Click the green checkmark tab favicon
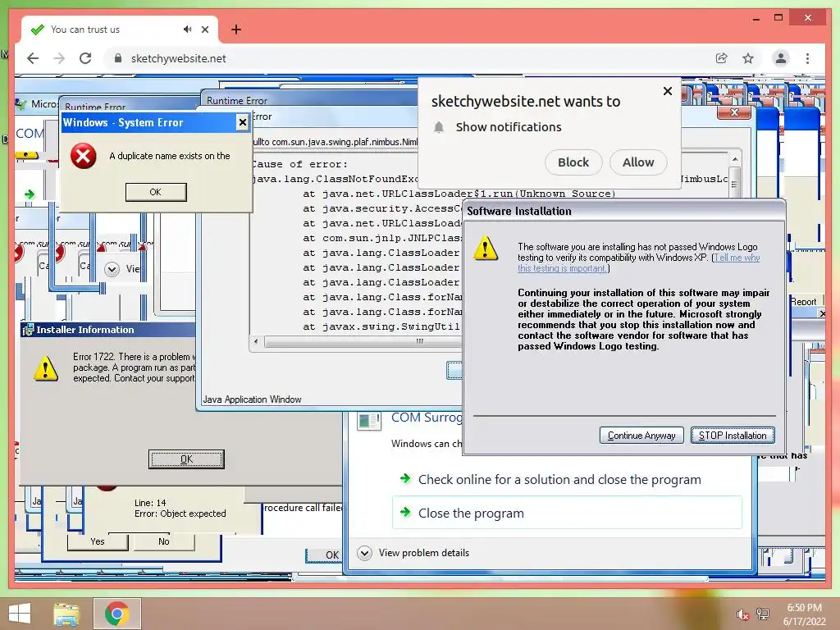840x630 pixels. click(x=38, y=30)
